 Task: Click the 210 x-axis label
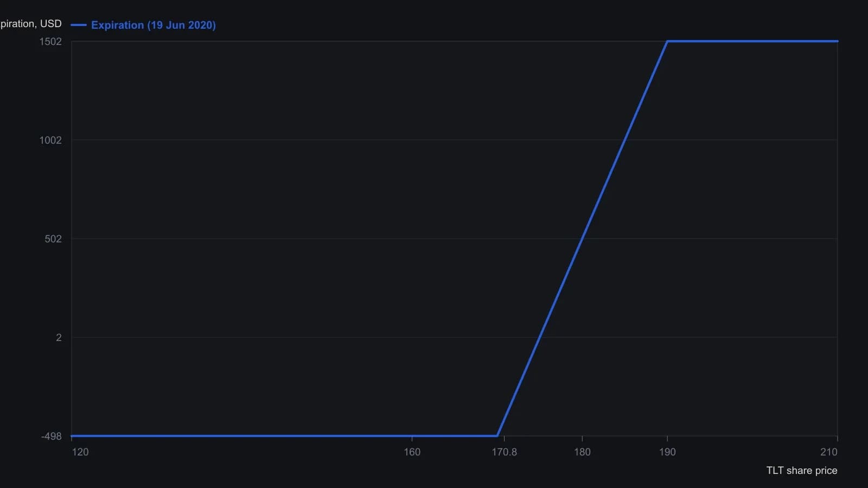click(x=829, y=452)
